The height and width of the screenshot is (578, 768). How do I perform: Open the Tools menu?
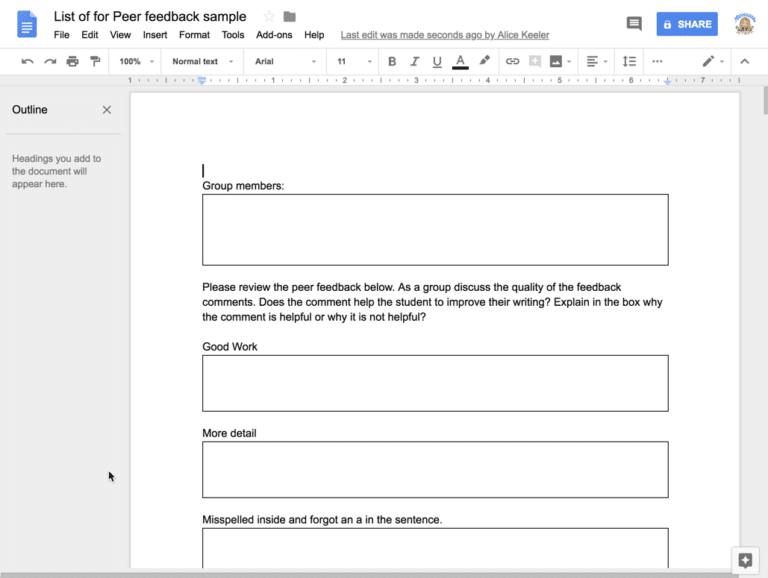[x=233, y=35]
